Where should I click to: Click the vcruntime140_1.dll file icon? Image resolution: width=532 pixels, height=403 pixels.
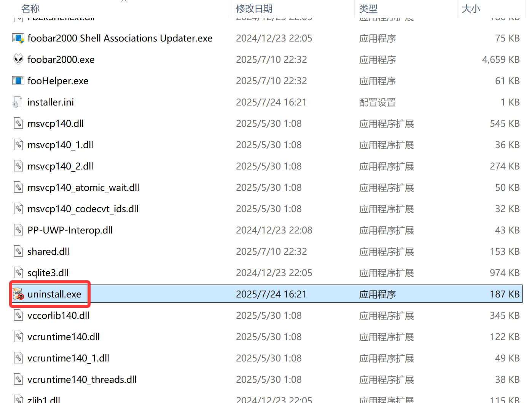pos(18,358)
